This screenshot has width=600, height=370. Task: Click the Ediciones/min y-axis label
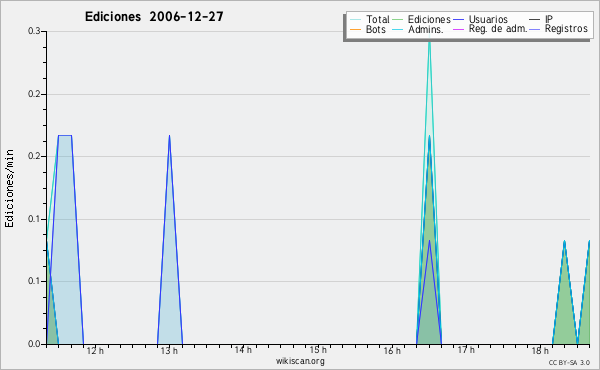pyautogui.click(x=9, y=188)
